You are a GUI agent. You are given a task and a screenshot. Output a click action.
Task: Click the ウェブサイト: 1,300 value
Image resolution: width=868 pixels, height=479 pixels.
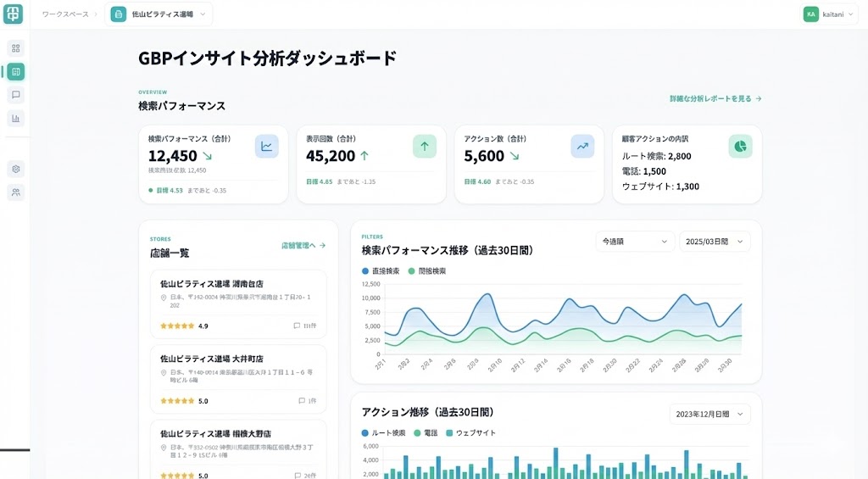point(660,187)
